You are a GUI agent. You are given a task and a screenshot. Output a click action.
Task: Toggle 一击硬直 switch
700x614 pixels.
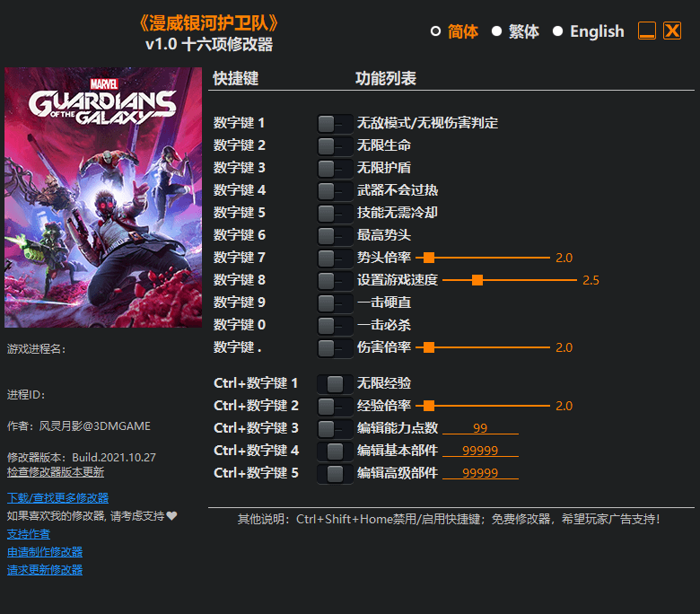(x=335, y=303)
